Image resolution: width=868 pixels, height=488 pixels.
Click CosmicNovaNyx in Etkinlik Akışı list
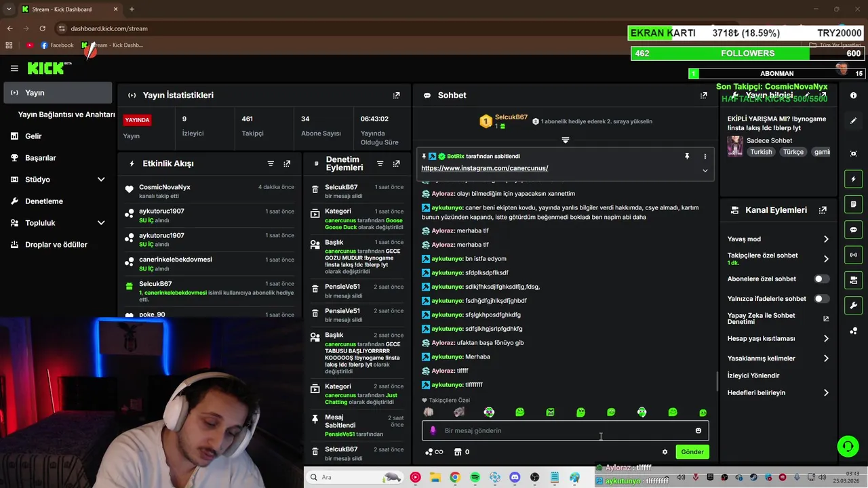click(165, 187)
